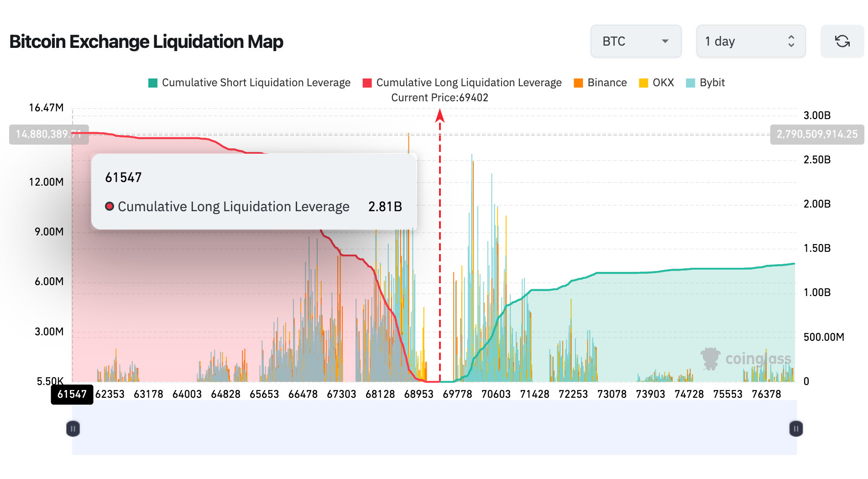Open the BTC coin selector dropdown
868x479 pixels.
point(636,41)
